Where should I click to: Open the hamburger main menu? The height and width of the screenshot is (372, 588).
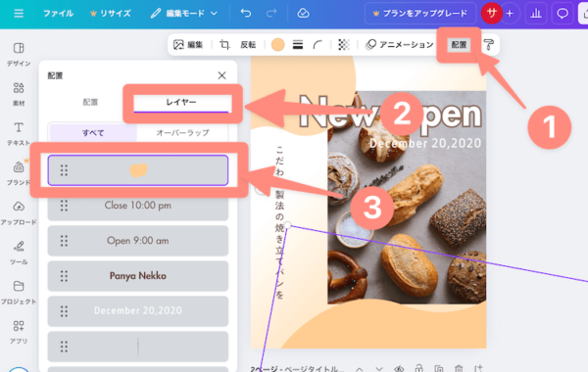pyautogui.click(x=19, y=14)
